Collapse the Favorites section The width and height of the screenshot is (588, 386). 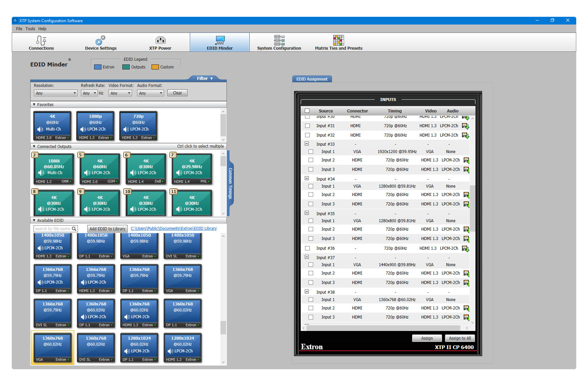click(34, 105)
